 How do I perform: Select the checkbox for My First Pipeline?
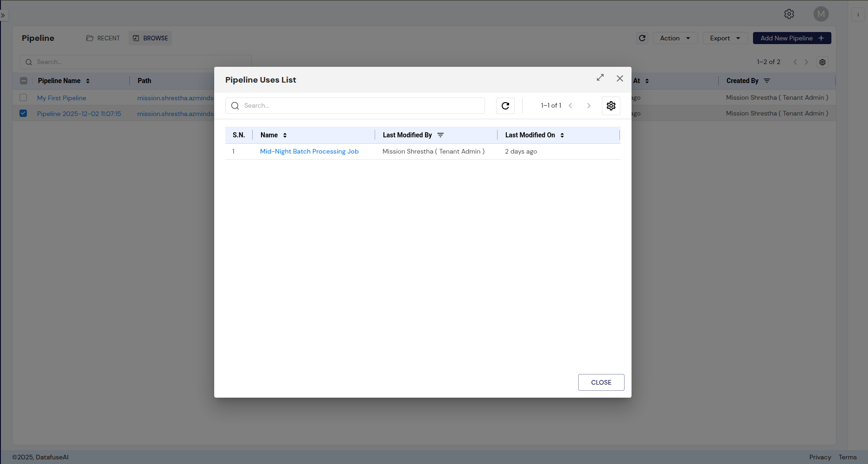click(x=23, y=97)
